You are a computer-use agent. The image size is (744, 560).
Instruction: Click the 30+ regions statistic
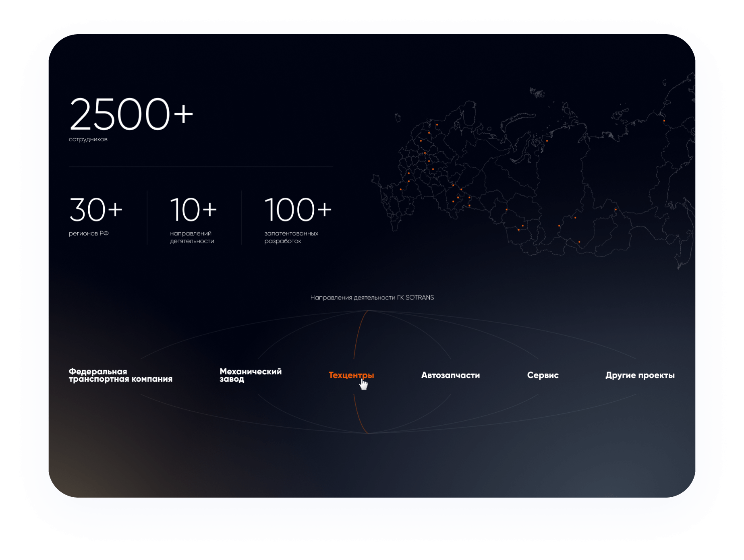[96, 210]
